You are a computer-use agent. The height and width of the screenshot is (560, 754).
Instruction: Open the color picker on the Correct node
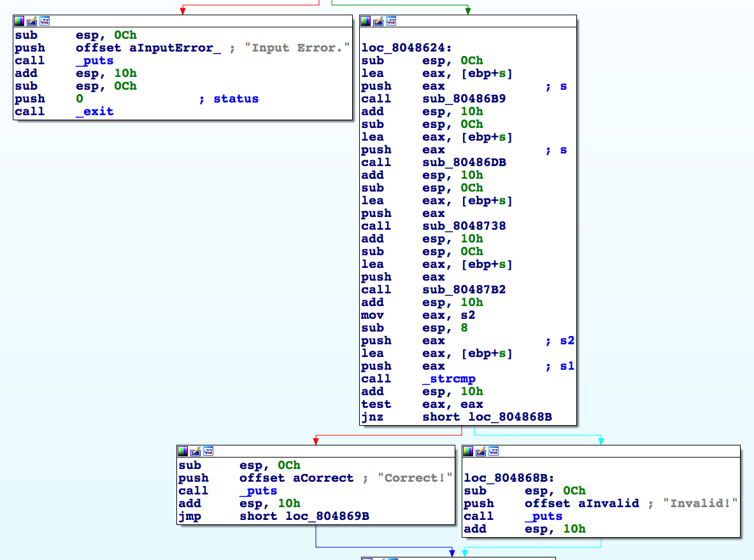click(183, 451)
